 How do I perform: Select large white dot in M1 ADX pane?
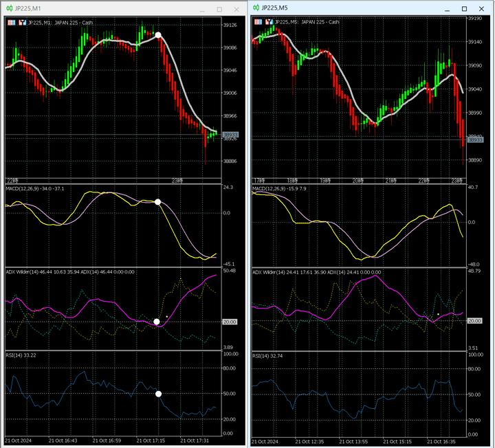(x=157, y=322)
